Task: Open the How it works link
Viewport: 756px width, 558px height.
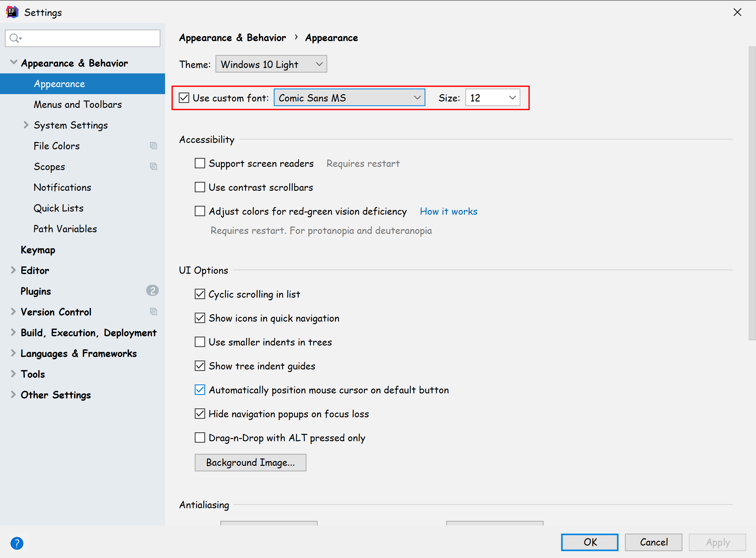Action: (448, 211)
